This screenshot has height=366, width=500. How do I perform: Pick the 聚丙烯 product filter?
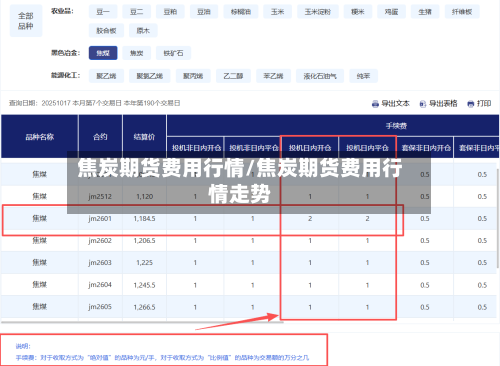[x=193, y=76]
